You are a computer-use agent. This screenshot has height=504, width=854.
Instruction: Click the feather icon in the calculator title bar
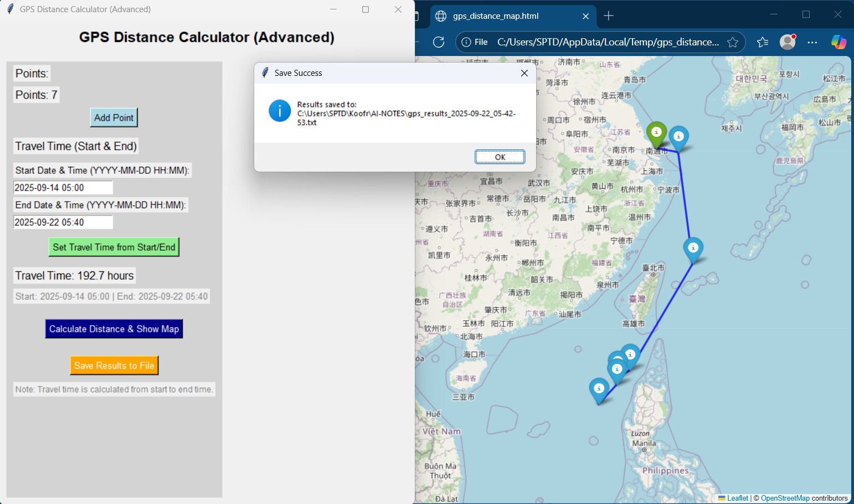(x=9, y=9)
